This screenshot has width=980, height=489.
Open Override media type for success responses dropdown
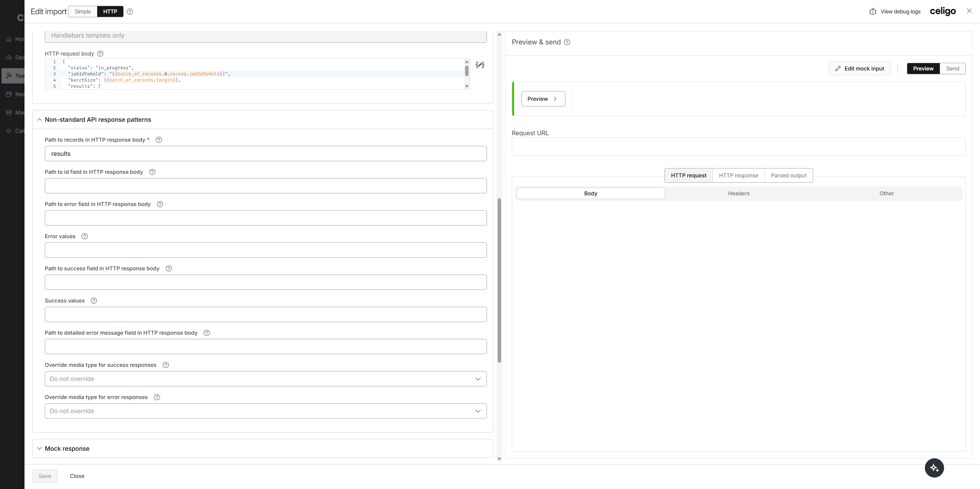[x=266, y=379]
